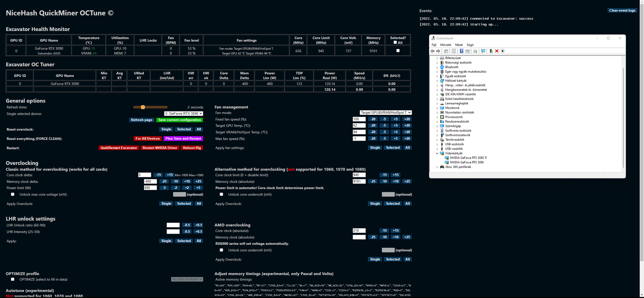
Task: Click the Clear event logs button
Action: [622, 10]
